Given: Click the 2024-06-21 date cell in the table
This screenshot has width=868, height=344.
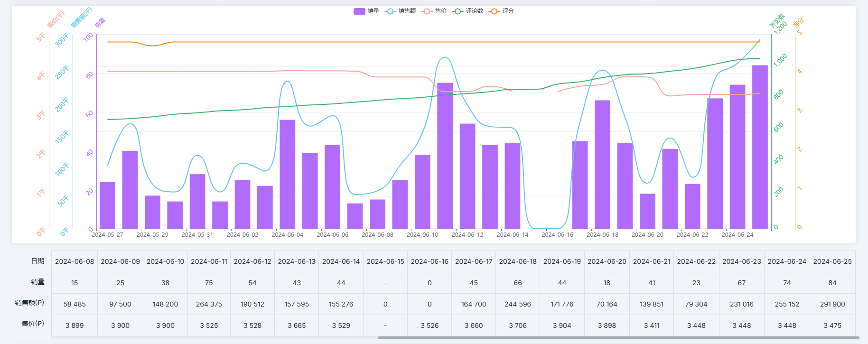Looking at the screenshot, I should (x=652, y=261).
